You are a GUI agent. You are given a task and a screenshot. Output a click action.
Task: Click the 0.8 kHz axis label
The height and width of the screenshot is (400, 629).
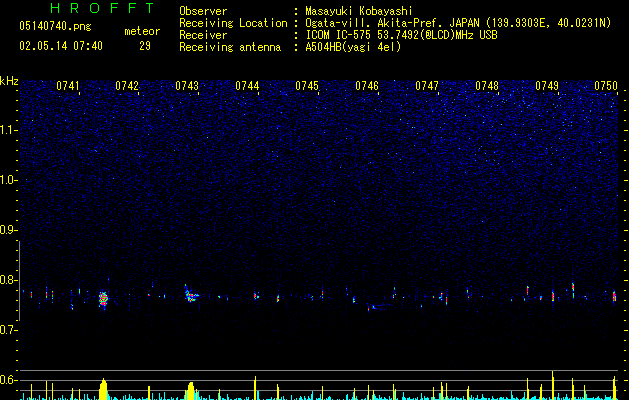click(x=9, y=280)
